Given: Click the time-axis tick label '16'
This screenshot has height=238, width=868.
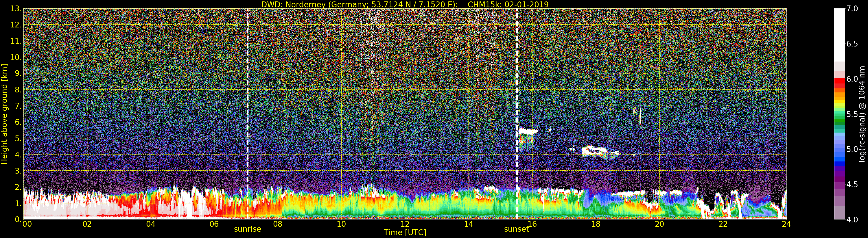Looking at the screenshot, I should (x=532, y=224).
